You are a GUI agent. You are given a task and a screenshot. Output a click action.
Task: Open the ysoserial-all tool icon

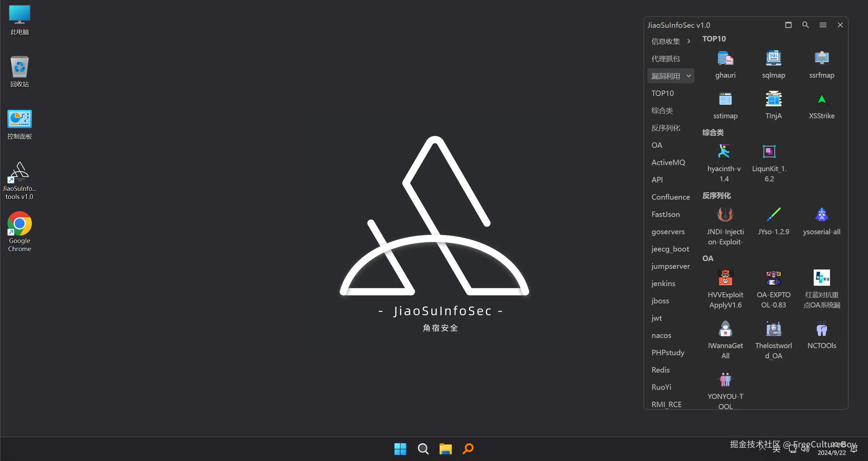[x=822, y=215]
